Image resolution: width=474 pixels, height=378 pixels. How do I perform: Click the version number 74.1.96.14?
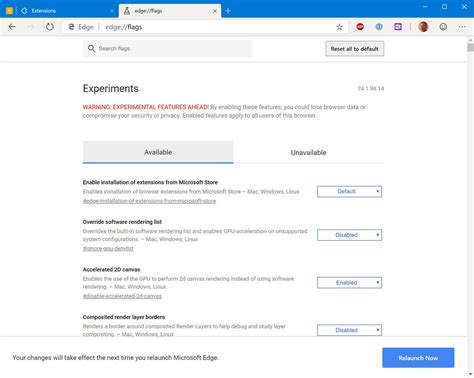371,88
